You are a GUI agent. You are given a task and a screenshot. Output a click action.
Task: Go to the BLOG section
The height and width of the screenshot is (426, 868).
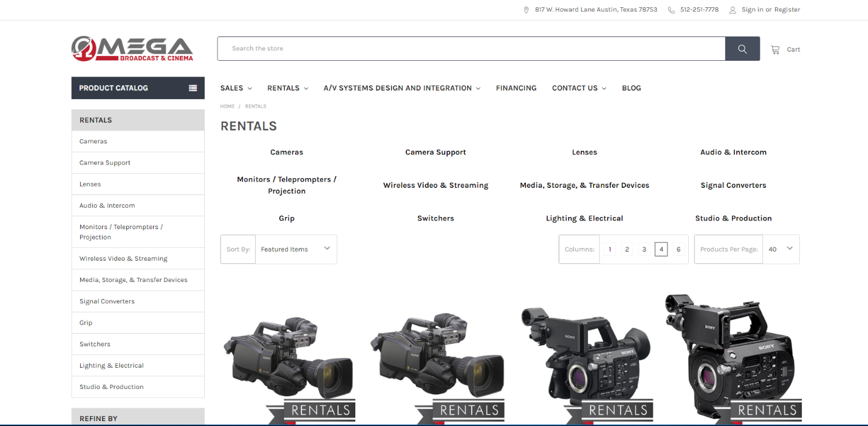click(x=631, y=88)
